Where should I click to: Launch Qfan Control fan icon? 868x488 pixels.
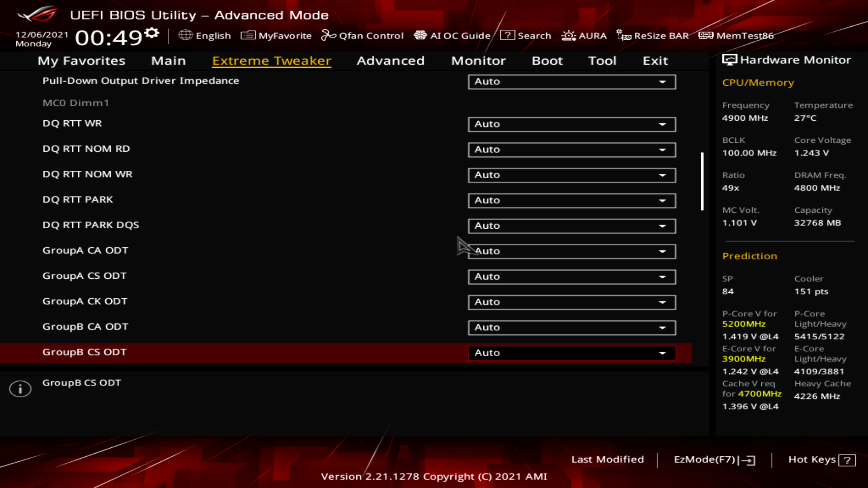tap(328, 35)
